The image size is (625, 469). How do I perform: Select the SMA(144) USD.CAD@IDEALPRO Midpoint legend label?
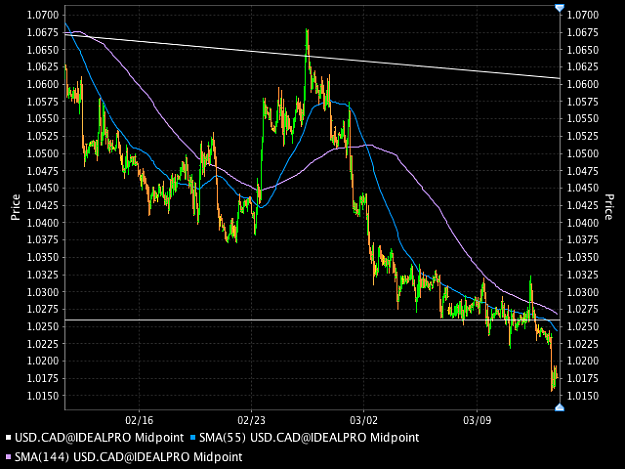128,457
